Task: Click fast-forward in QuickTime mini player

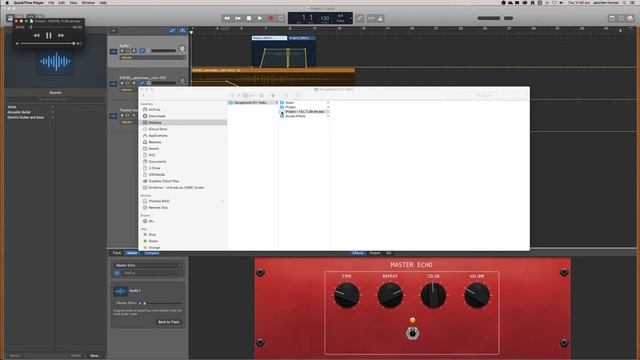Action: point(60,36)
